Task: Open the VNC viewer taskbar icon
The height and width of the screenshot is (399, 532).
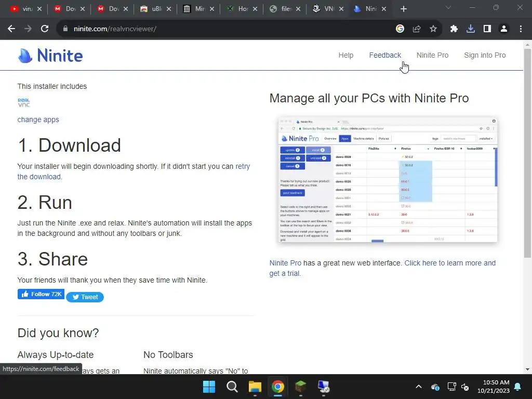Action: click(x=323, y=387)
